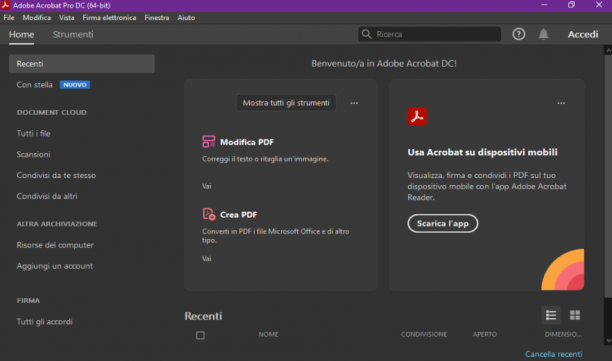Click the NUOVO badge beside Con stella
Viewport: 612px width, 361px height.
coord(75,85)
